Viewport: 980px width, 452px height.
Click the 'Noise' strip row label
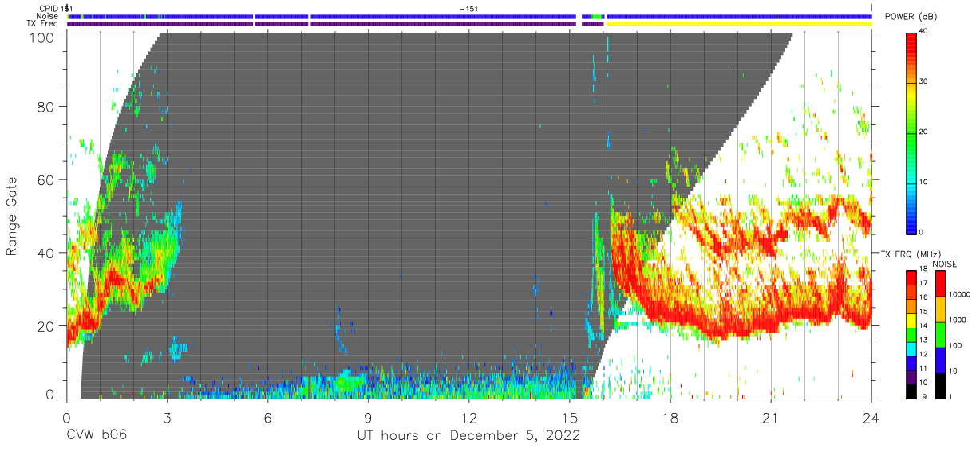[46, 16]
